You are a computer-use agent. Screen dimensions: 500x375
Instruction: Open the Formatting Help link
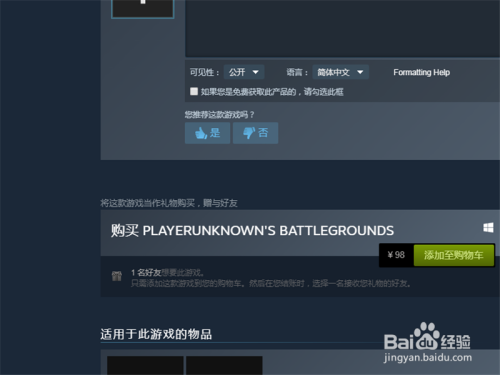coord(421,72)
